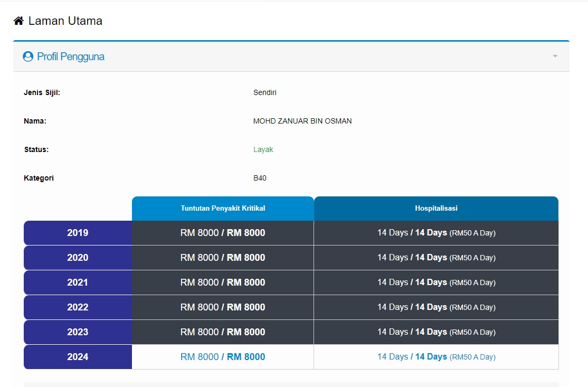The image size is (588, 387).
Task: Click the Jenis Sijil field label
Action: [x=42, y=92]
